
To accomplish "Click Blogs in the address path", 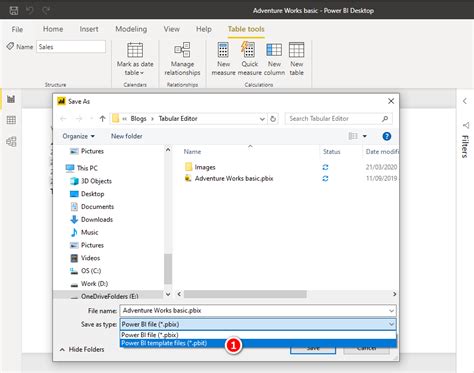I will [138, 119].
